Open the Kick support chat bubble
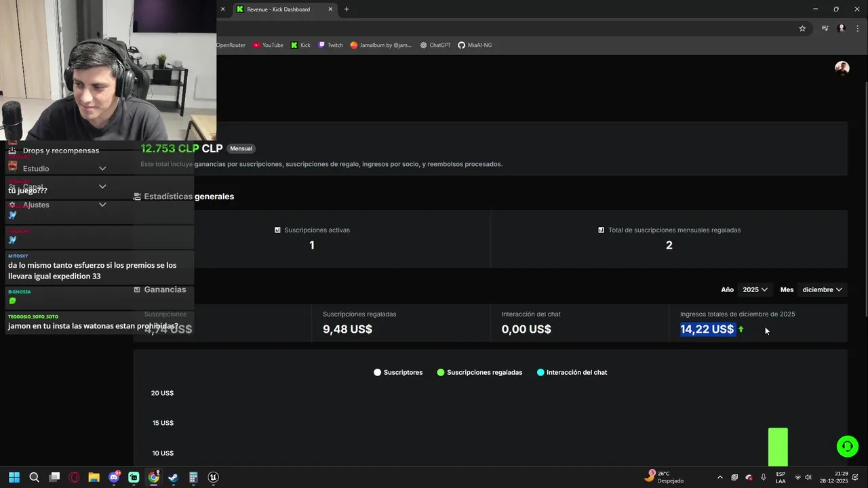Screen dimensions: 868x488 (x=847, y=447)
